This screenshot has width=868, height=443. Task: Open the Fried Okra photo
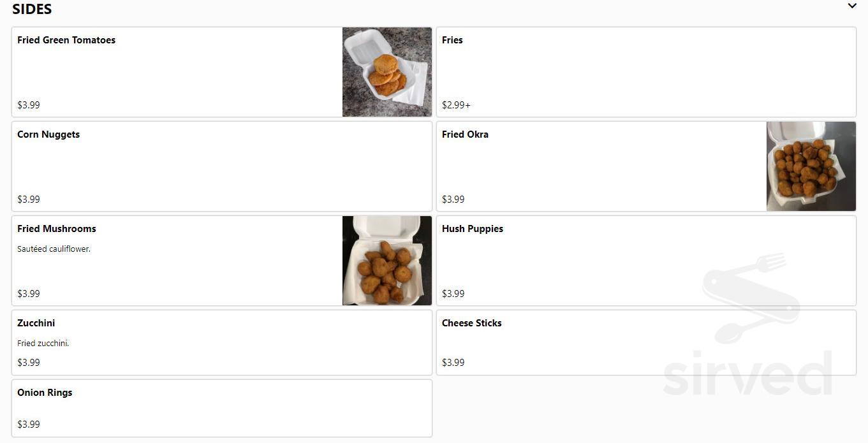click(811, 166)
